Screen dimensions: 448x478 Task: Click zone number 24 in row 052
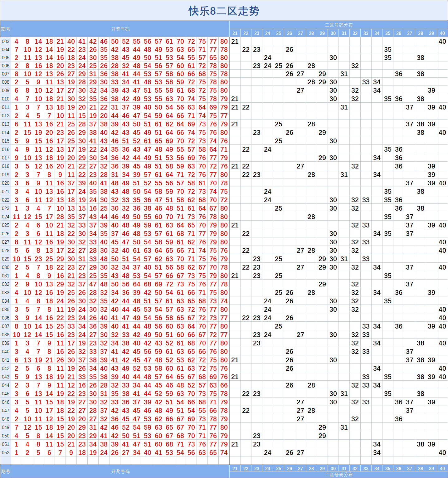[268, 453]
